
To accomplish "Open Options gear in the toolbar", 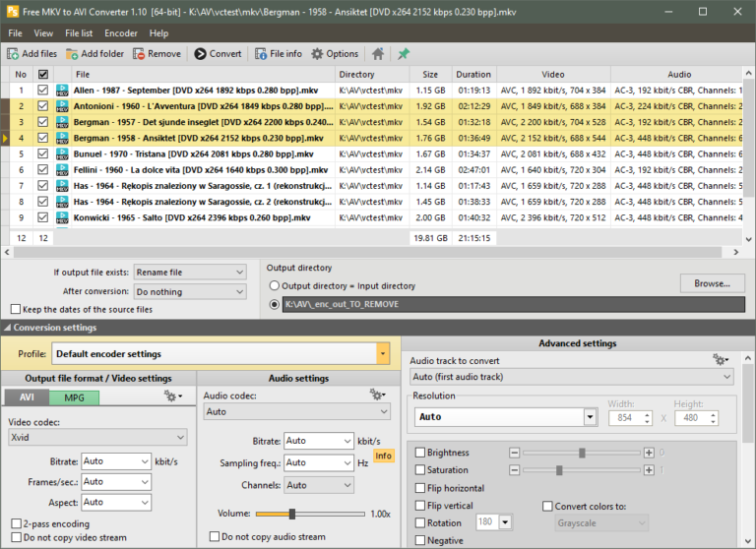I will tap(317, 54).
